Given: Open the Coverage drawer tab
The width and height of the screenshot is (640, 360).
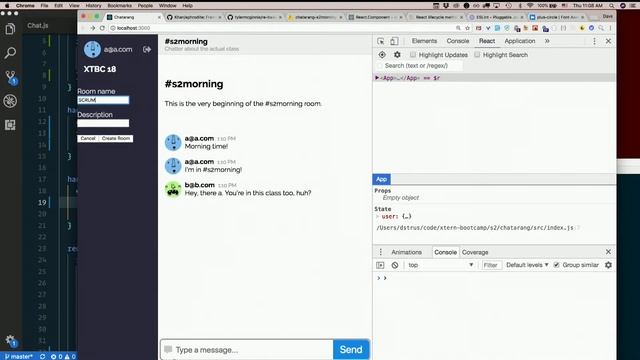Looking at the screenshot, I should (475, 252).
